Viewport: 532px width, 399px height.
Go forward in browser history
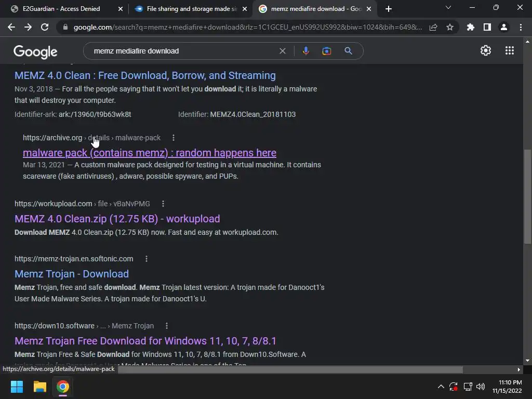[28, 27]
